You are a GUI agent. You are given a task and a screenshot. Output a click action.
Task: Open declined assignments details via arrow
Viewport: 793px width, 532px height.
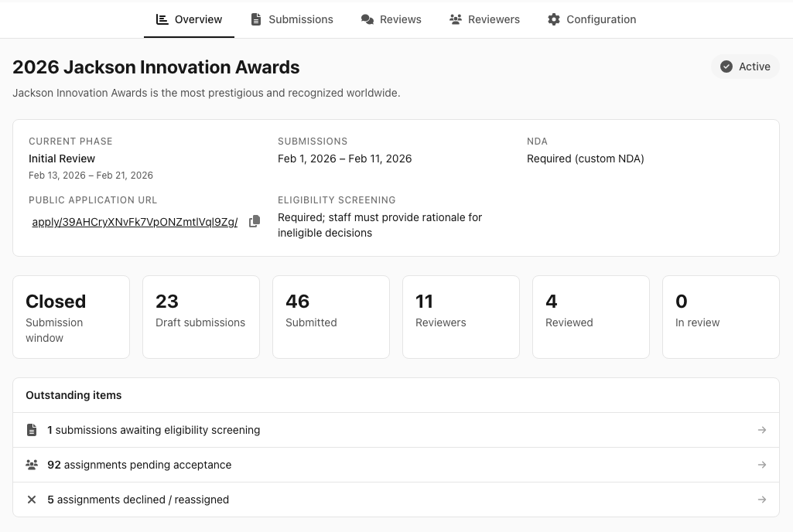(762, 499)
